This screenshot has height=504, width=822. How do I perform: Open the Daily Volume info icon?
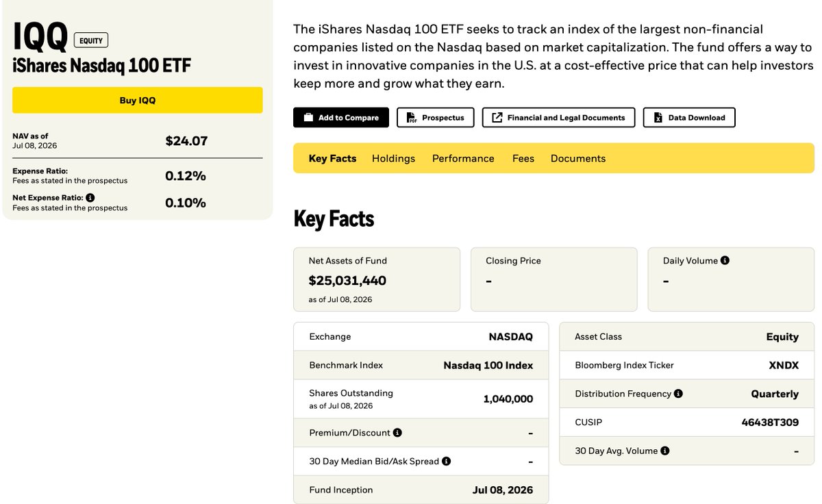click(725, 261)
